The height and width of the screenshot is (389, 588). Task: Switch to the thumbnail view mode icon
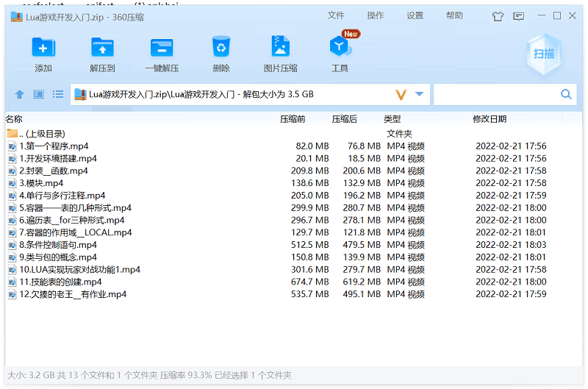click(x=39, y=94)
